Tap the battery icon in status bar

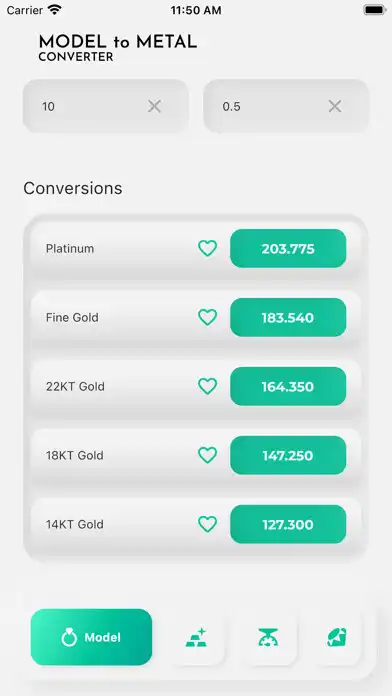[x=375, y=10]
